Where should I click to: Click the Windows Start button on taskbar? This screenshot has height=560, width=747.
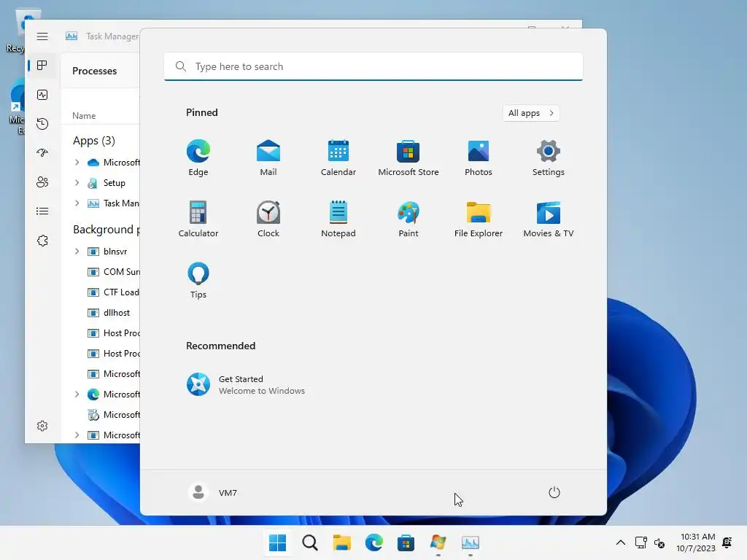(277, 542)
